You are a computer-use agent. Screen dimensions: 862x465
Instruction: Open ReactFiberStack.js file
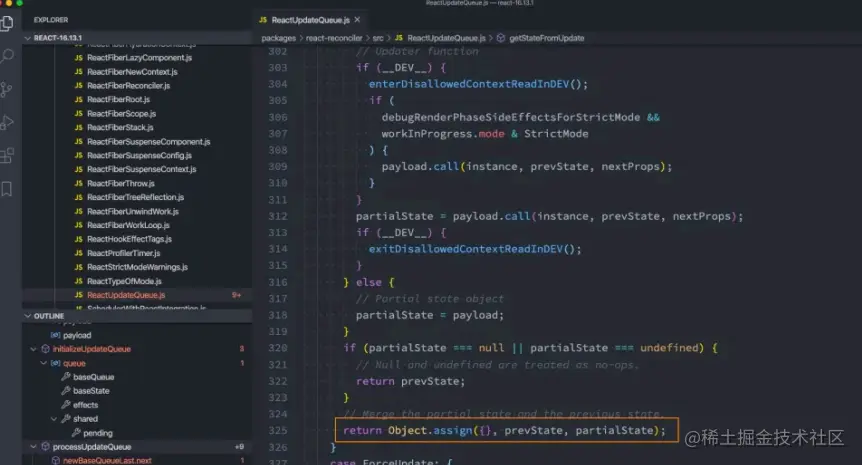[x=120, y=128]
